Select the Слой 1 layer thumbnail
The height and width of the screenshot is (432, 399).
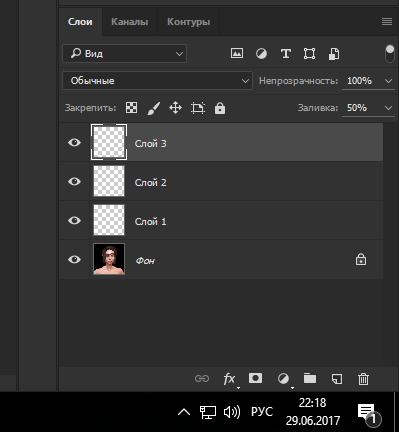[x=109, y=220]
